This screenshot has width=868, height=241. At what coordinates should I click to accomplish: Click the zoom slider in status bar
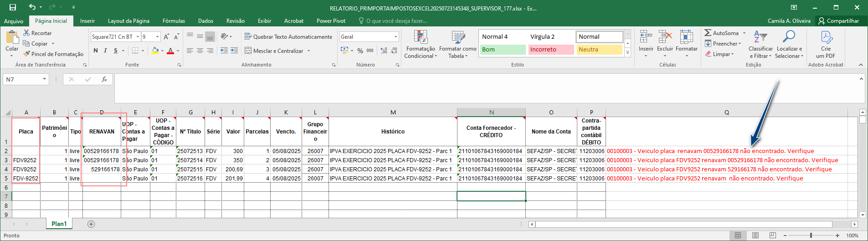pos(811,236)
